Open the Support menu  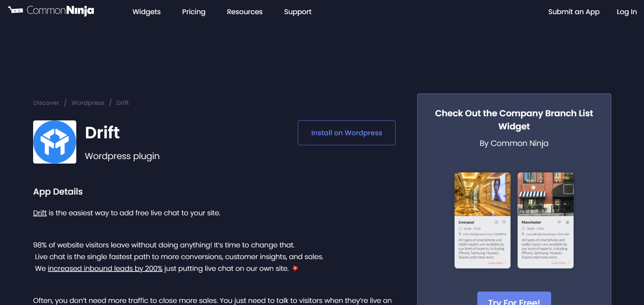(x=297, y=12)
